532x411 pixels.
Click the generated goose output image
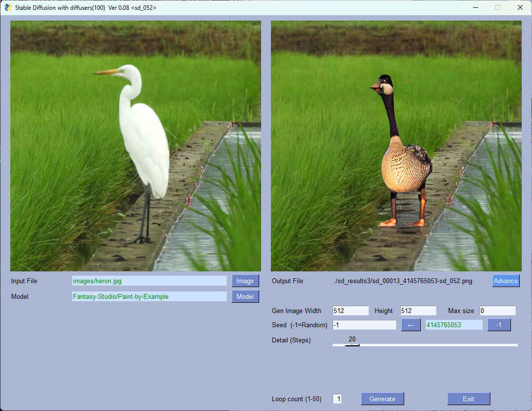[x=396, y=146]
